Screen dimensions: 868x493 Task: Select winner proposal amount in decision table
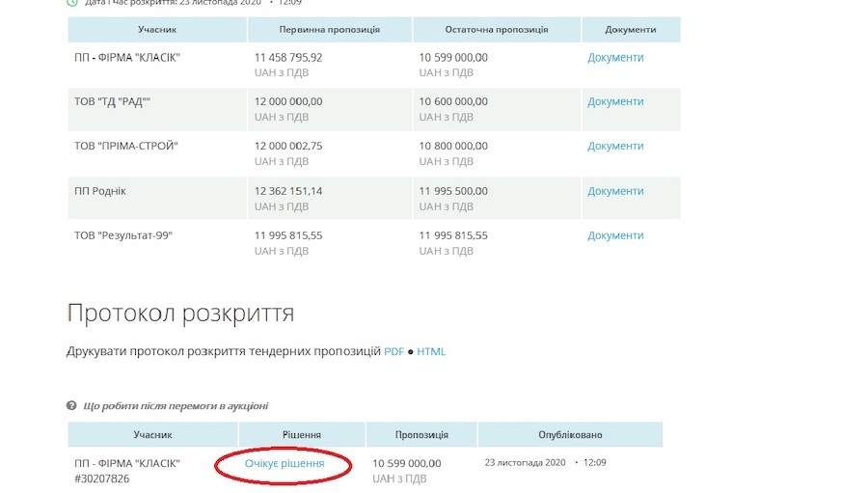coord(407,464)
